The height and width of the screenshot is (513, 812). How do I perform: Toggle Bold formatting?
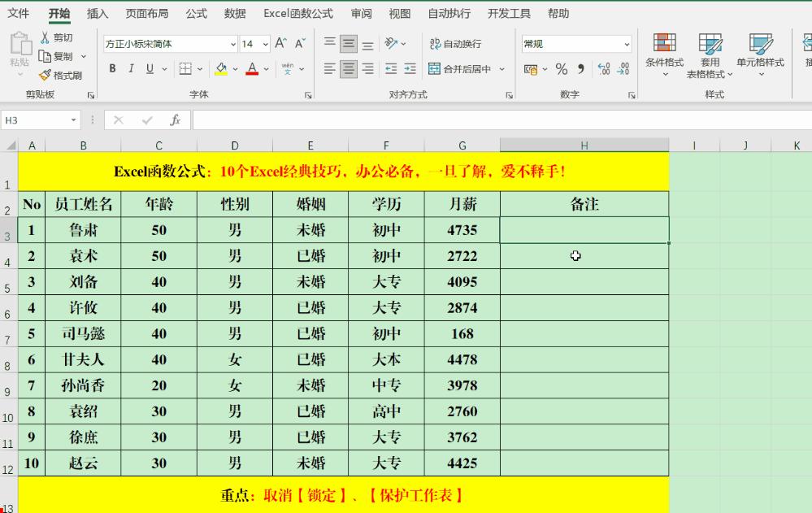coord(112,69)
